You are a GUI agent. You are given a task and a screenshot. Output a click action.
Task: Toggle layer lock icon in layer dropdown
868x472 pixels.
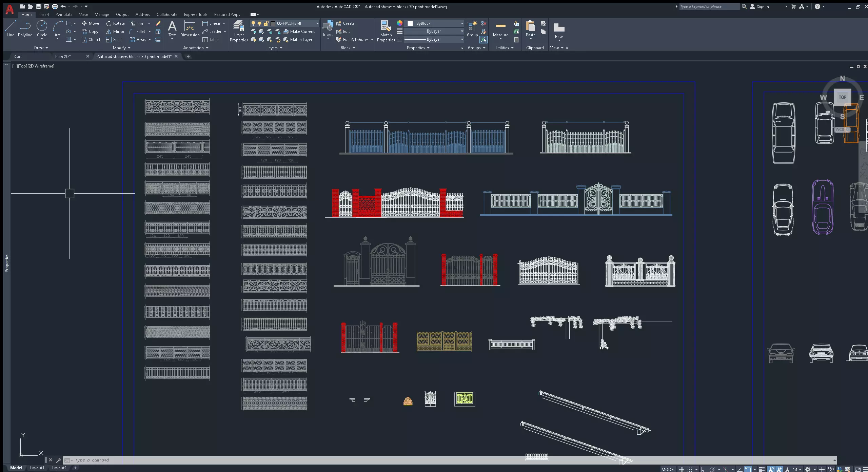coord(266,23)
